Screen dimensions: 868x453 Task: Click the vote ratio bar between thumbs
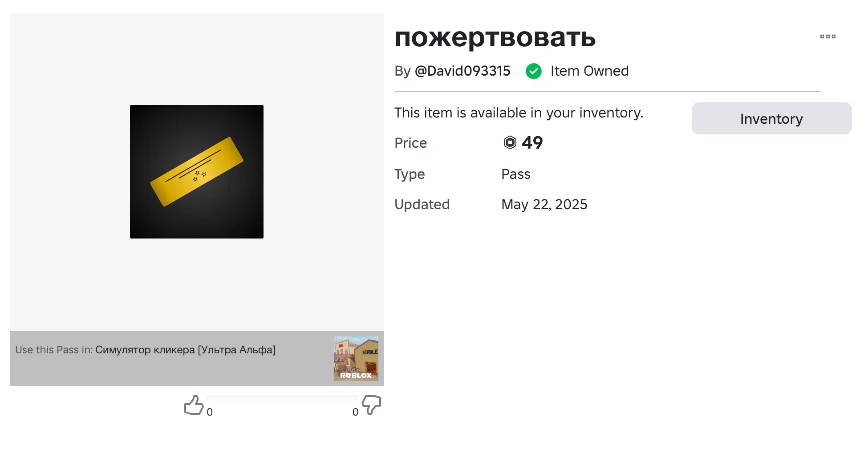click(x=283, y=397)
